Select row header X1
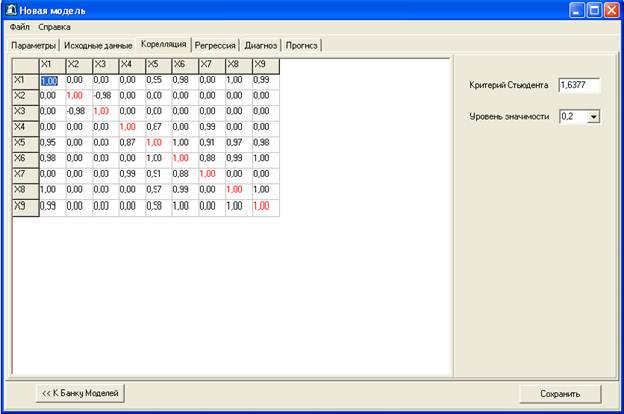The width and height of the screenshot is (624, 414). pos(25,82)
